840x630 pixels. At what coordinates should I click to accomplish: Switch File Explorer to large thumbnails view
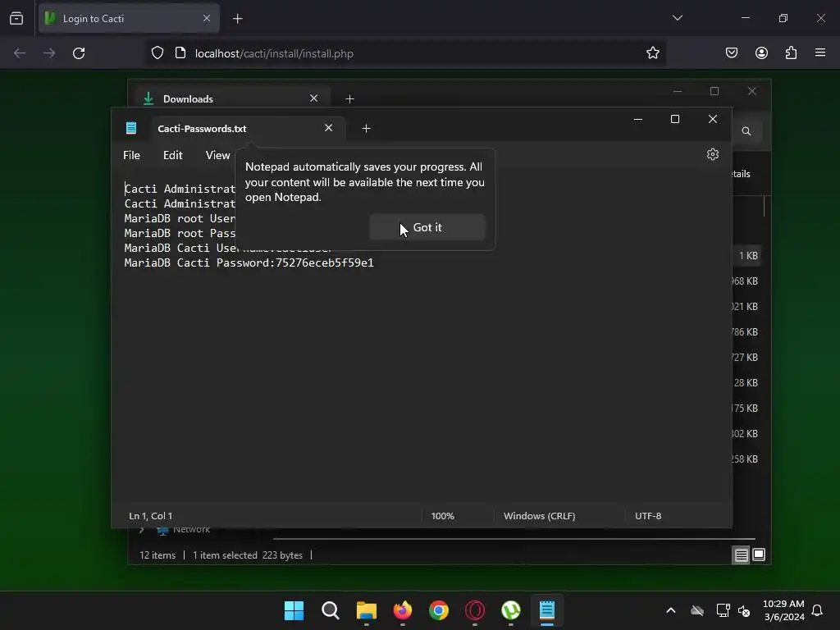(759, 555)
